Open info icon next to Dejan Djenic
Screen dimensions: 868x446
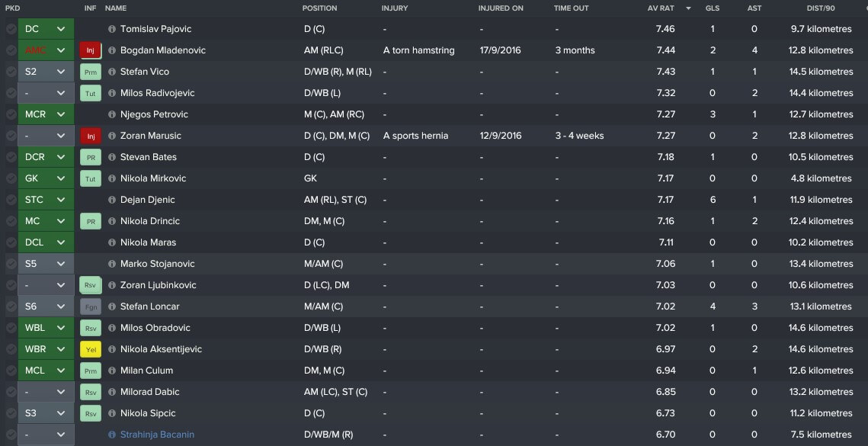112,200
